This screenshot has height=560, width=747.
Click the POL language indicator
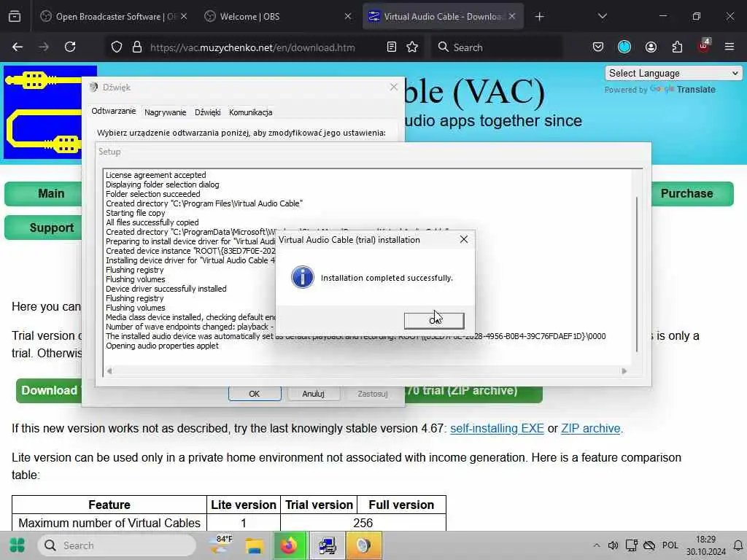click(x=670, y=545)
